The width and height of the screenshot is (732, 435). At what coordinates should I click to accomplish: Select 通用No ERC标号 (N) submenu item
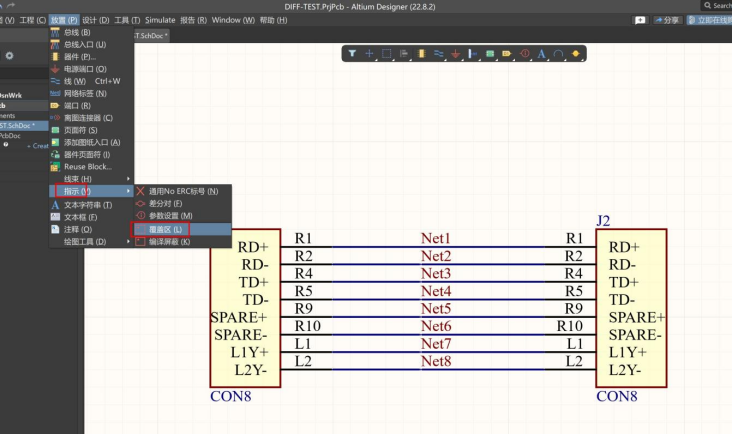pyautogui.click(x=183, y=191)
